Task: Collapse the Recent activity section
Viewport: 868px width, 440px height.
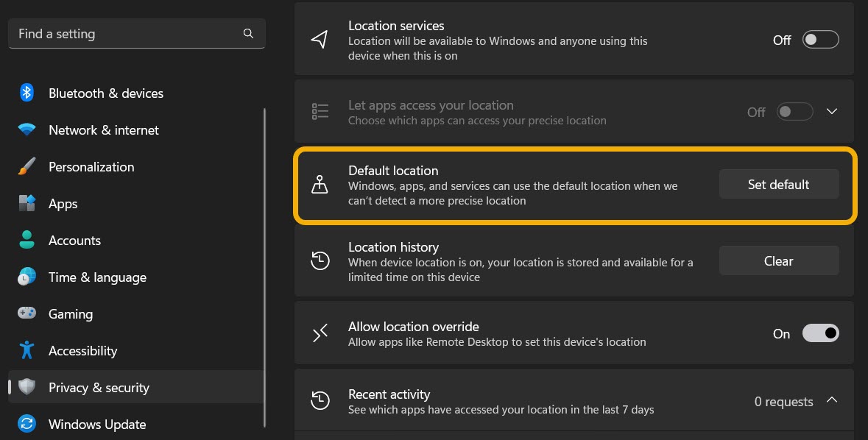Action: 832,401
